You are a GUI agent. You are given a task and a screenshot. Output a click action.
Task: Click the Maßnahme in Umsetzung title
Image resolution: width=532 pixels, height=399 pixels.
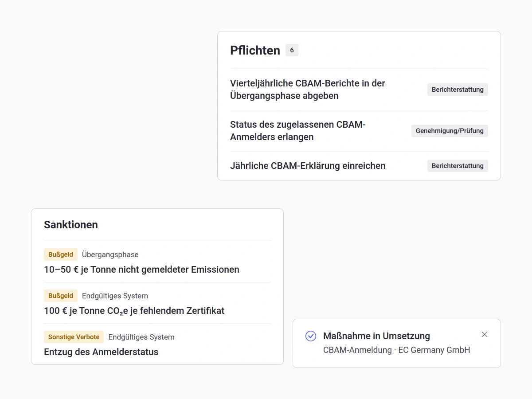point(376,336)
